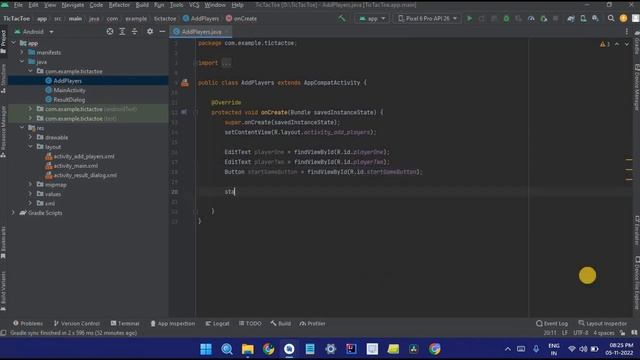This screenshot has width=640, height=360.
Task: Expand all in Project panel
Action: click(x=122, y=31)
